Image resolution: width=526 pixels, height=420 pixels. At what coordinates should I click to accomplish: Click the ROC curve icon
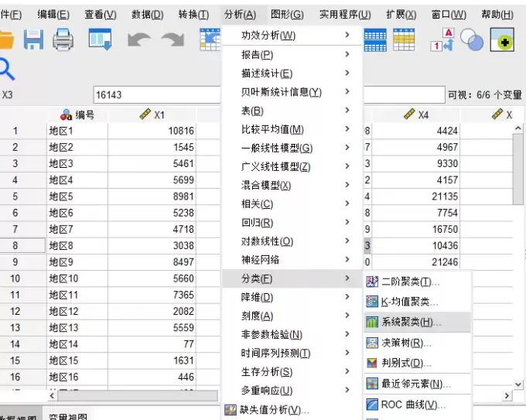click(x=372, y=405)
